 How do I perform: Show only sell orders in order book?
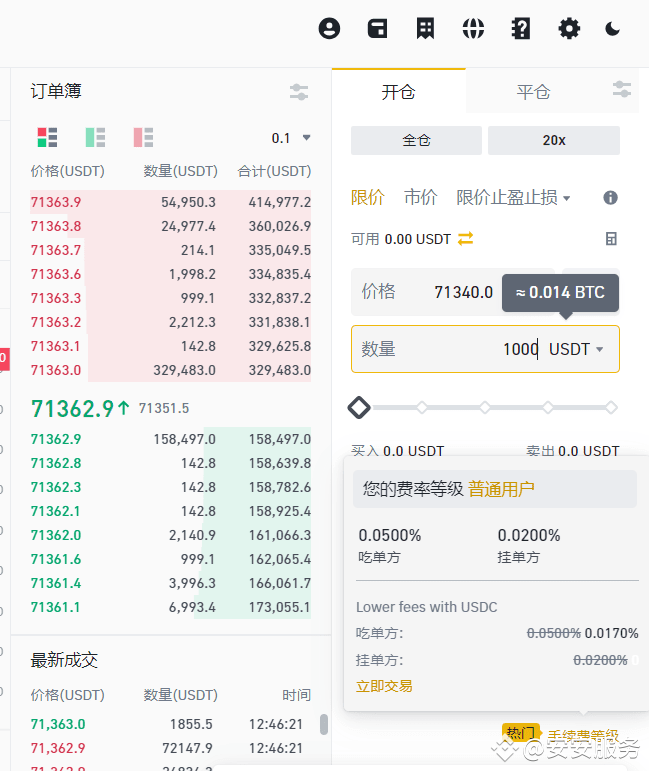click(x=143, y=138)
